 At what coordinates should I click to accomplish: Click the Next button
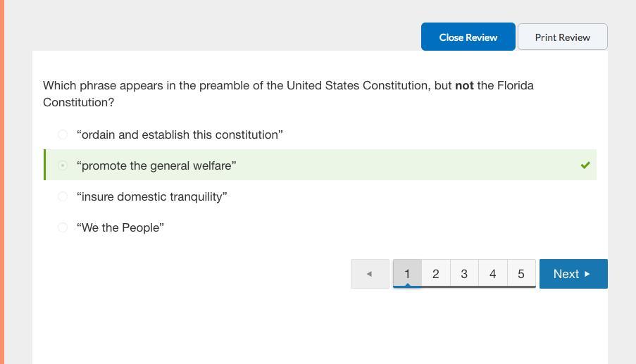(573, 274)
